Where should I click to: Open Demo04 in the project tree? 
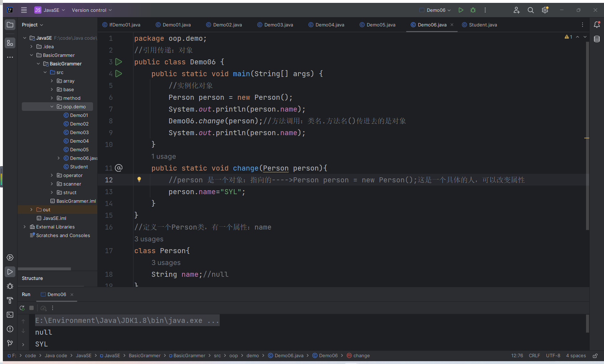point(76,141)
